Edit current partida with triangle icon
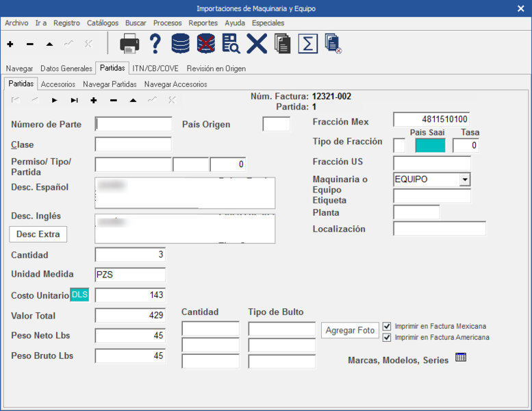This screenshot has width=532, height=411. (x=133, y=100)
